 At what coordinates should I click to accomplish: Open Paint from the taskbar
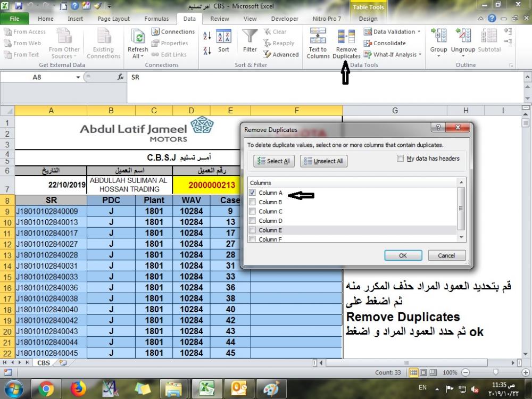pos(271,388)
